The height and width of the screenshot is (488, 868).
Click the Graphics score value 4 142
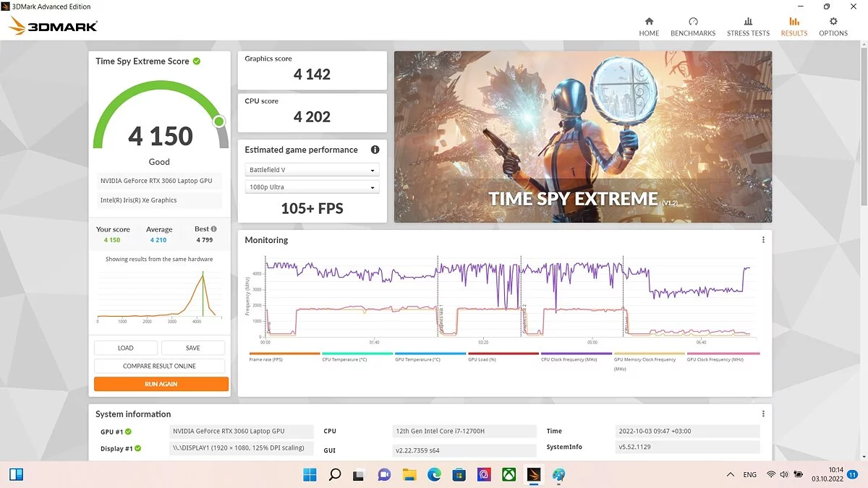[312, 74]
